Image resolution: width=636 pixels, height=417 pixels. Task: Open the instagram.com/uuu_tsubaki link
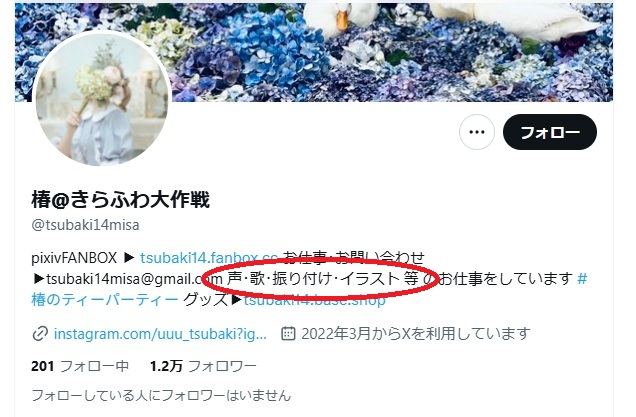[160, 334]
